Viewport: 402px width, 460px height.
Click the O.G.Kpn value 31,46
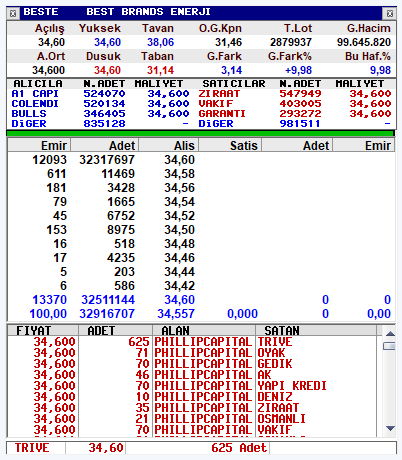tap(228, 42)
